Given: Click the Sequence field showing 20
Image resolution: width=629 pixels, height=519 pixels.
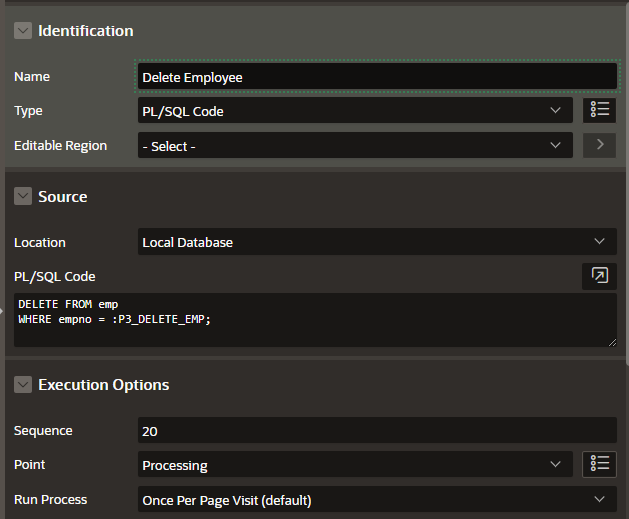Looking at the screenshot, I should pyautogui.click(x=377, y=430).
